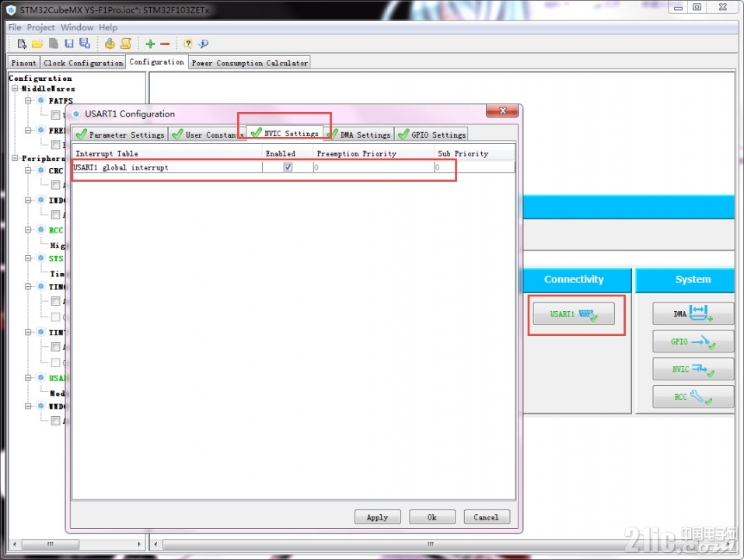This screenshot has width=744, height=560.
Task: Toggle the checkbox under the FATFS node
Action: tap(55, 115)
